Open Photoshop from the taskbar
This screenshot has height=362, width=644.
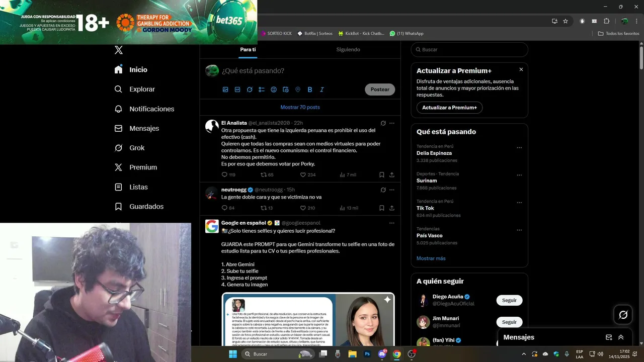pos(367,354)
